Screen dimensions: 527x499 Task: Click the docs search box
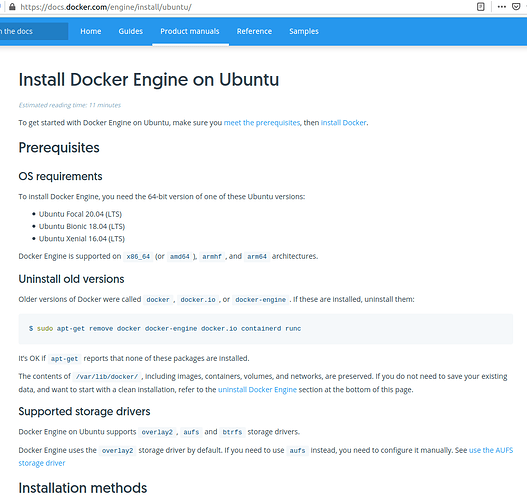click(34, 31)
